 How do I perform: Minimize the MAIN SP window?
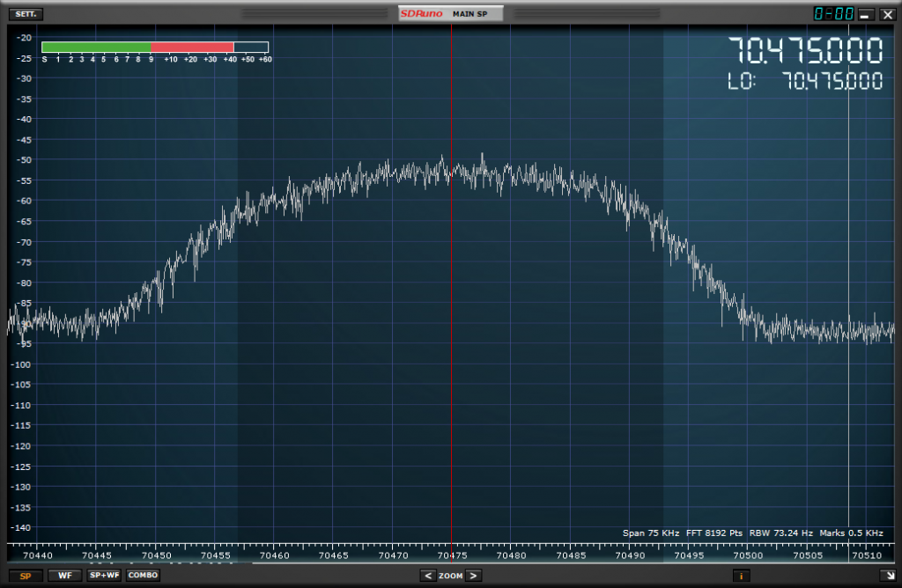(865, 14)
